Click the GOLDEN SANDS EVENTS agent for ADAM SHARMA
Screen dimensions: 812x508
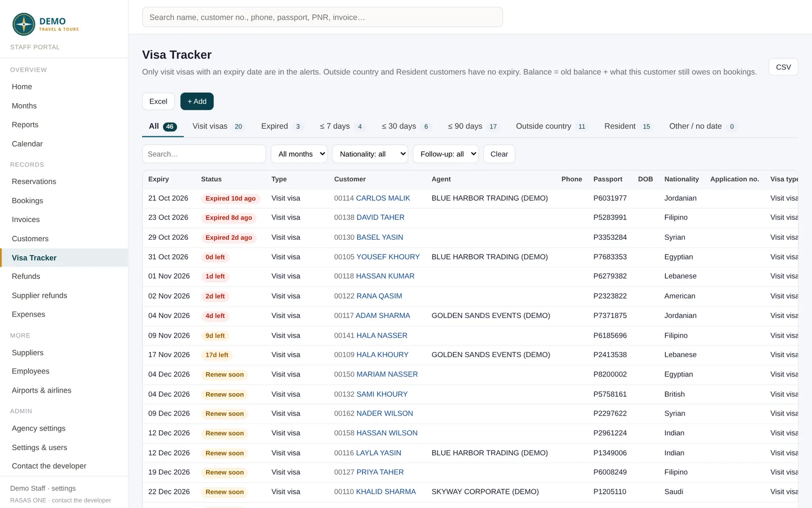point(491,316)
